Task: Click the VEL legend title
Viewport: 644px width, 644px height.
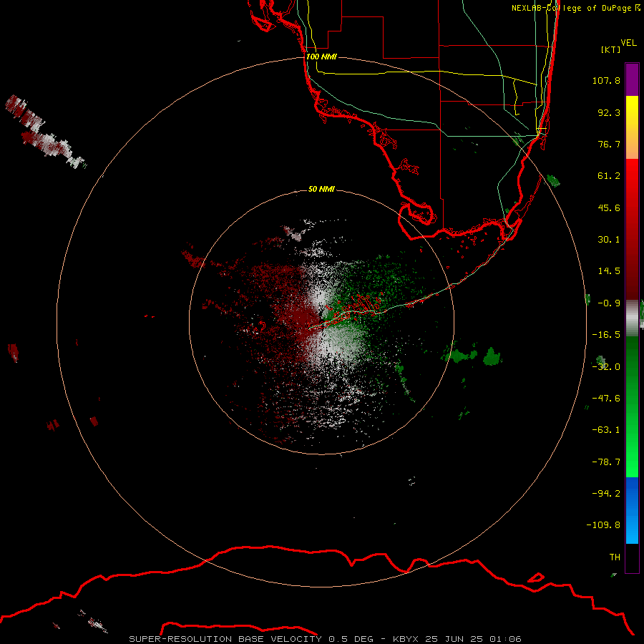Action: tap(628, 43)
